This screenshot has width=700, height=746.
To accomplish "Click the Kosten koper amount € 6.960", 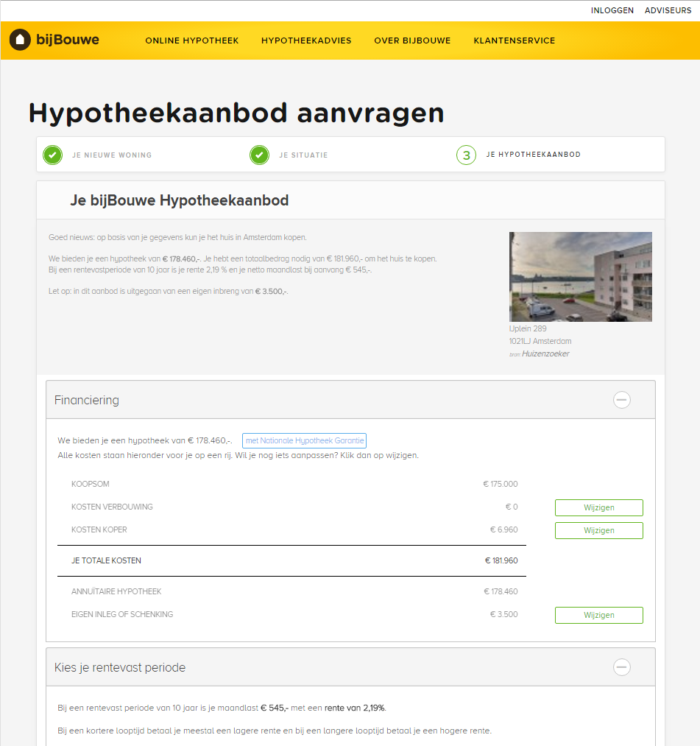I will coord(504,529).
